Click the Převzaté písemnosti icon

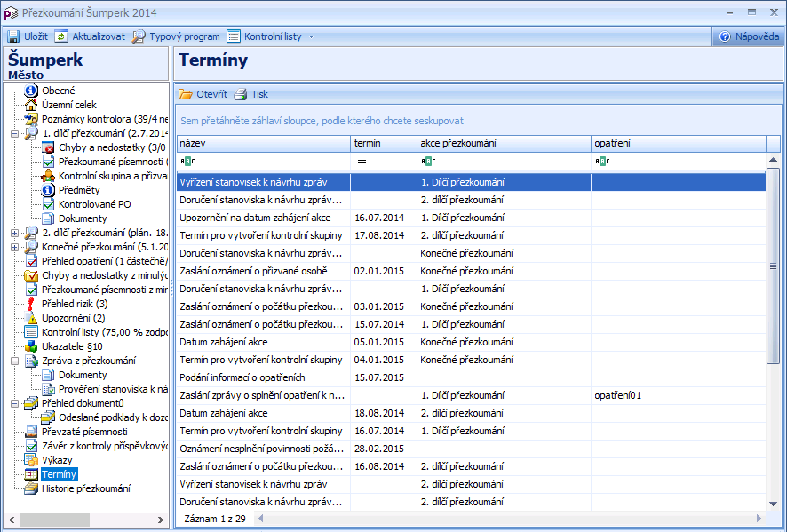point(31,432)
